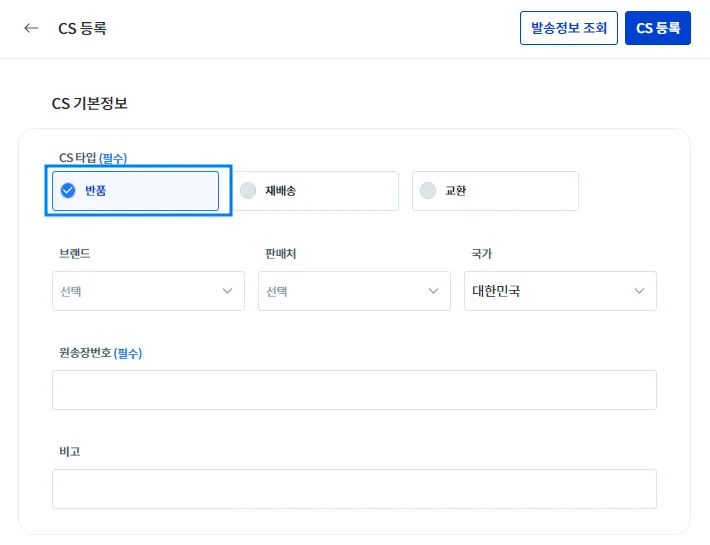Click the chevron arrow in 브랜드 field

[x=227, y=291]
